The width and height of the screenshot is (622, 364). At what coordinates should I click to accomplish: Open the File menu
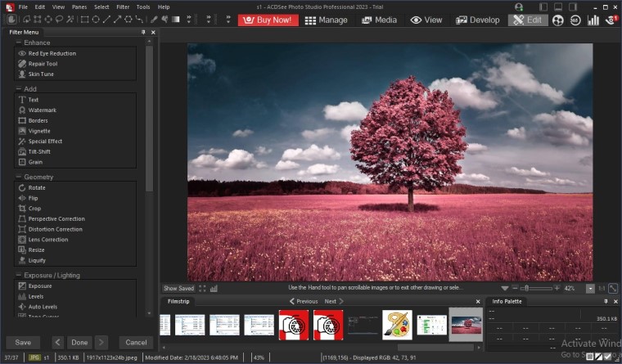pyautogui.click(x=23, y=7)
